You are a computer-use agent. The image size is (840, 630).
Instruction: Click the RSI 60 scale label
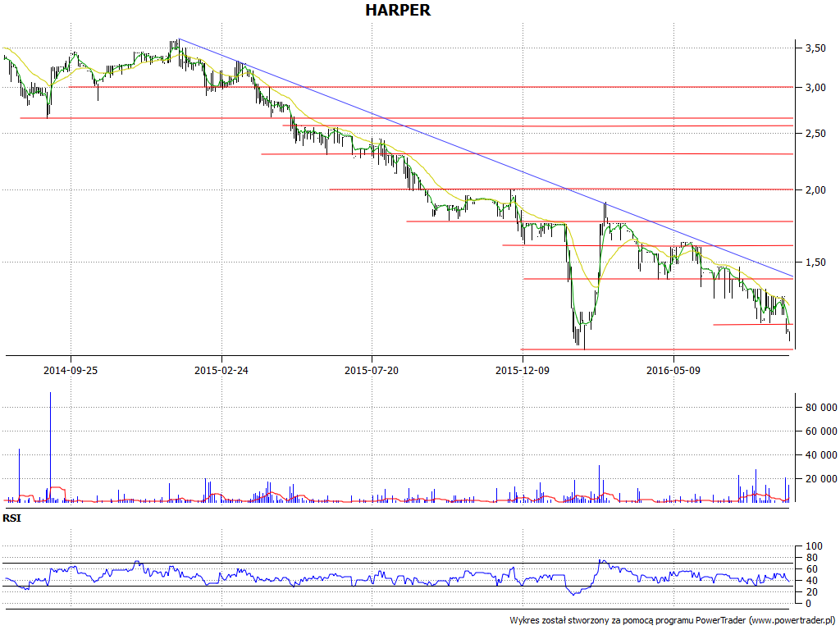point(811,569)
